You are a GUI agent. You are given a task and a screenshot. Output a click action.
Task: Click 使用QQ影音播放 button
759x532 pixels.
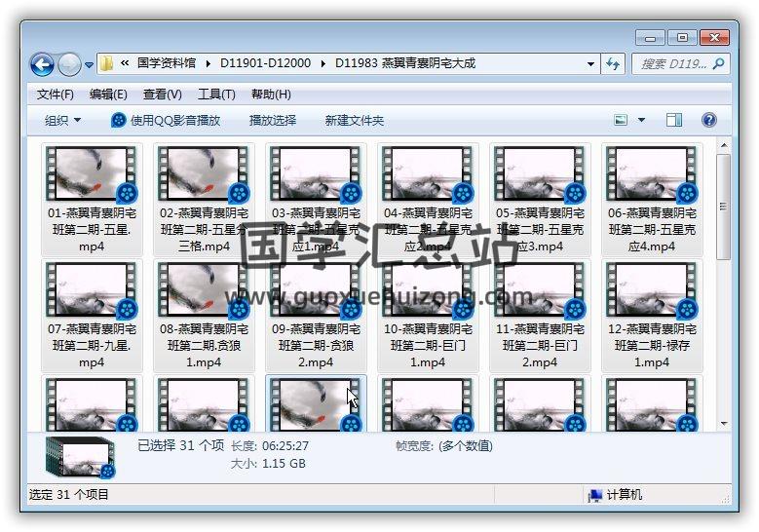tap(166, 120)
